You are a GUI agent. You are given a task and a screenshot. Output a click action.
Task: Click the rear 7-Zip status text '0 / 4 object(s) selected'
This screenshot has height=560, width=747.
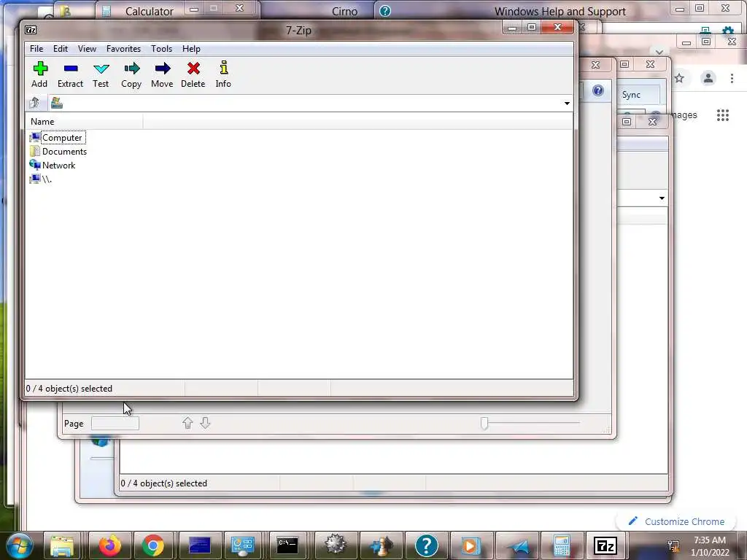(164, 483)
